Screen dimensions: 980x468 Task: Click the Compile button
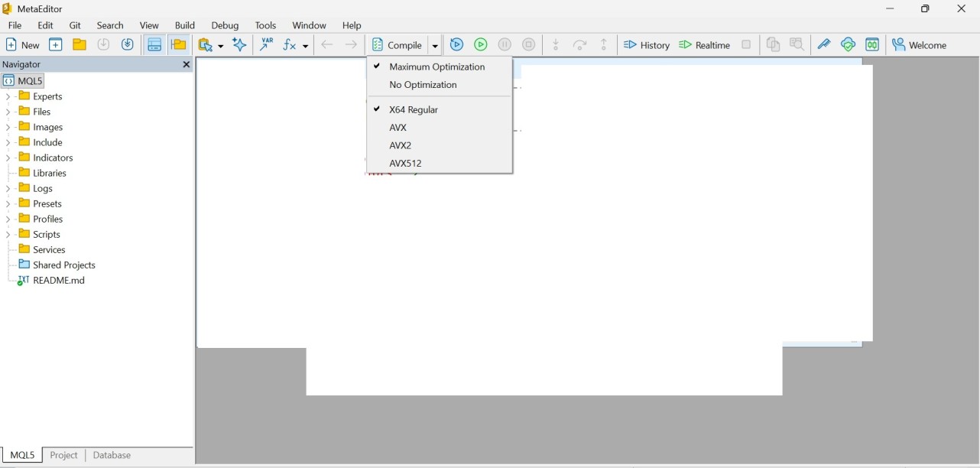pos(398,45)
